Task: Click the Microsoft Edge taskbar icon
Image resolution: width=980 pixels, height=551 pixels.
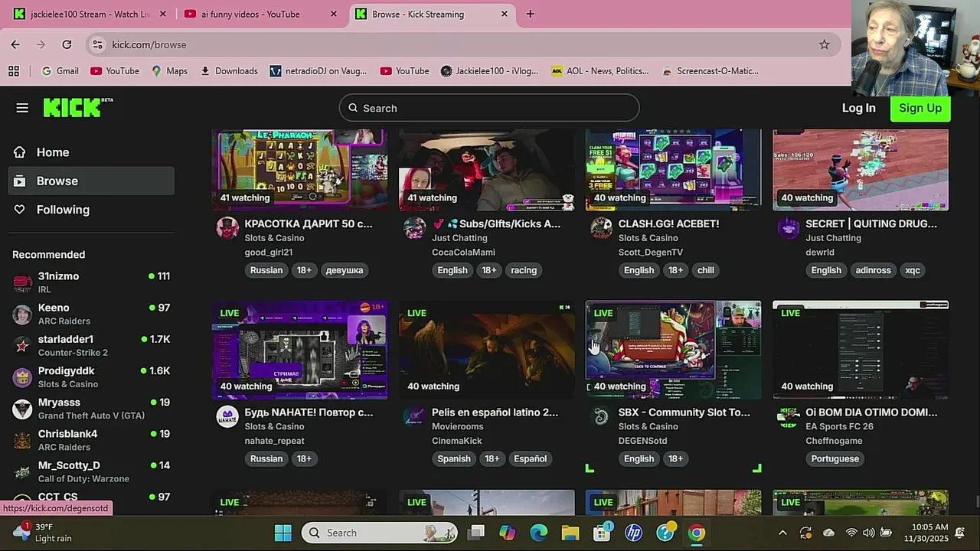Action: pyautogui.click(x=539, y=533)
